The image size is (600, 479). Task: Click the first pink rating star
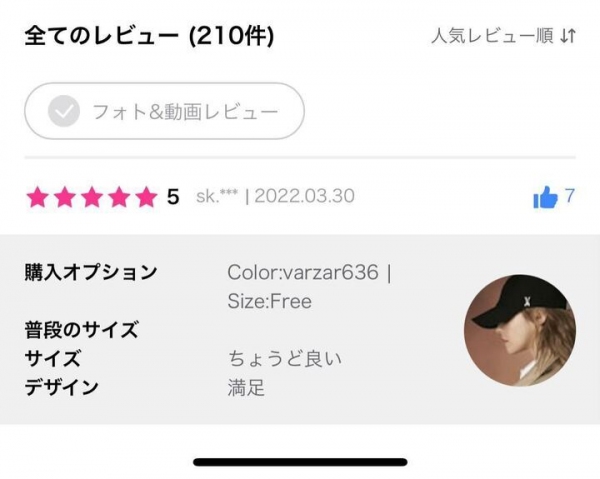(x=38, y=197)
